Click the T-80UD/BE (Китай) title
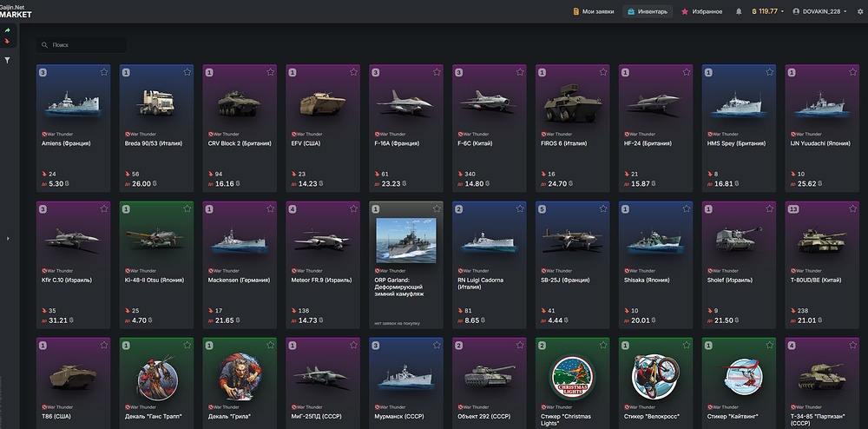 click(818, 280)
